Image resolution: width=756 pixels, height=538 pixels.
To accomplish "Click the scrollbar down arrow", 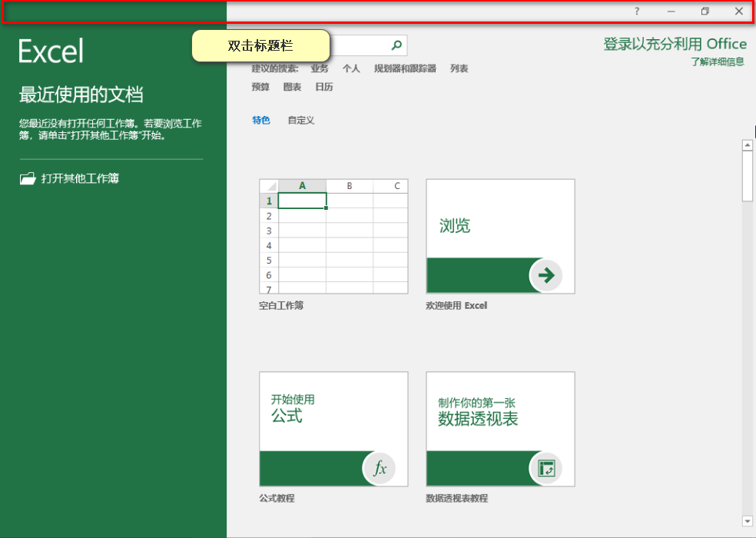I will [x=748, y=521].
